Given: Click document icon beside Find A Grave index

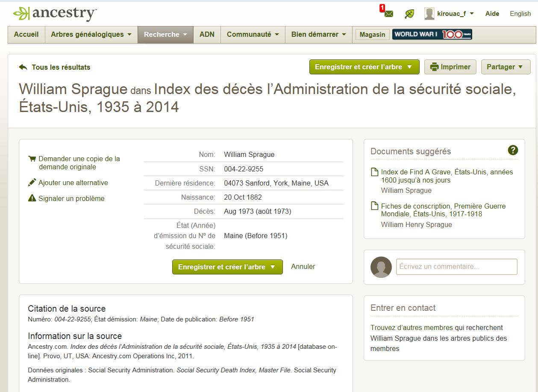Looking at the screenshot, I should coord(374,172).
